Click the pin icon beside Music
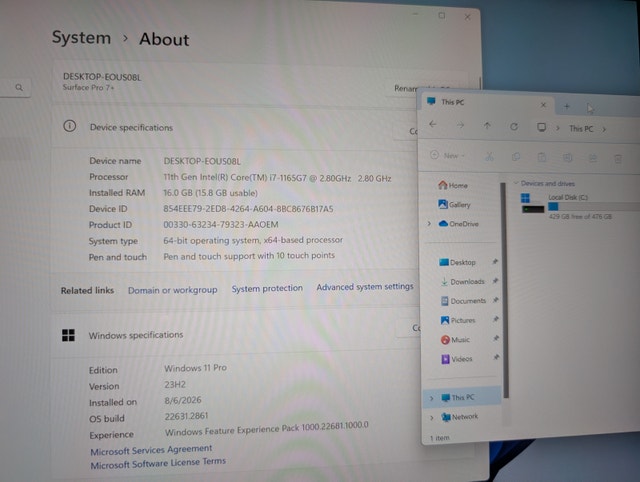 (x=496, y=338)
